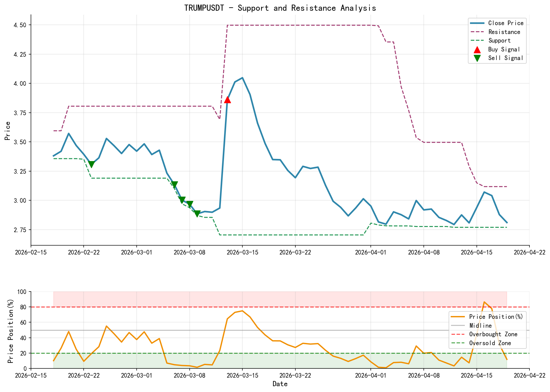Click the red Buy Signal triangle marker on chart
Viewport: 550px width, 392px height.
click(x=227, y=100)
